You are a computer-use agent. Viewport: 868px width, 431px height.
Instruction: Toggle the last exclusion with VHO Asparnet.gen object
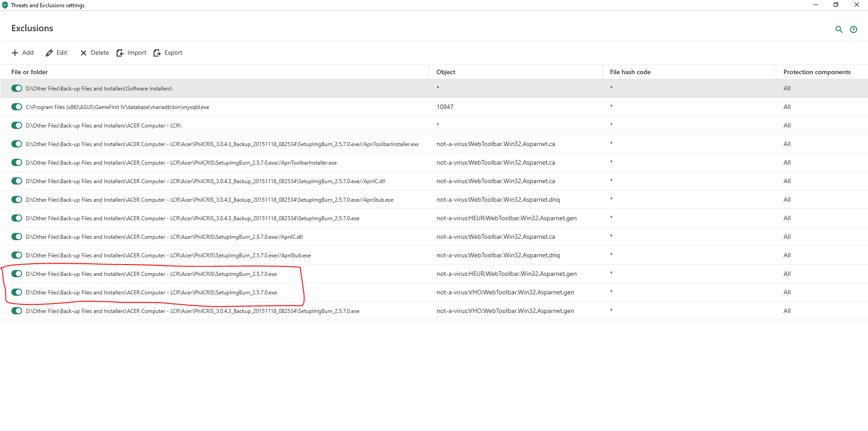pos(17,311)
